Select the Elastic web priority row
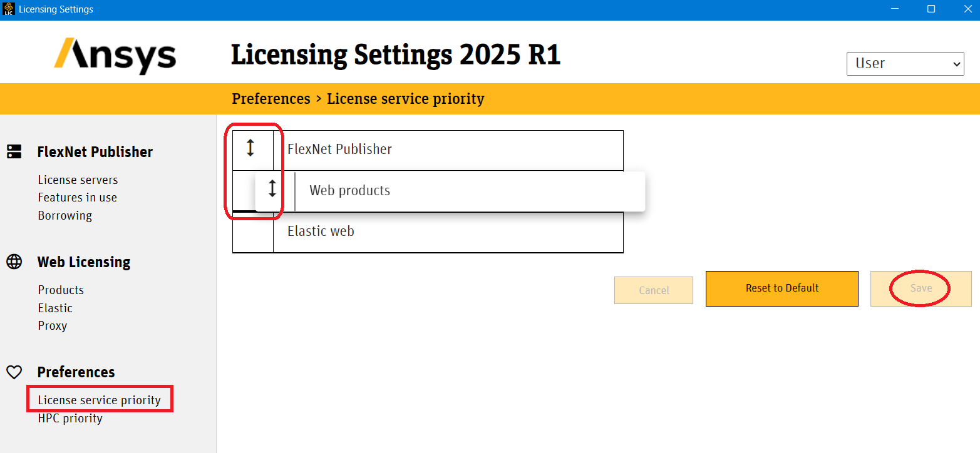The width and height of the screenshot is (980, 453). coord(428,232)
